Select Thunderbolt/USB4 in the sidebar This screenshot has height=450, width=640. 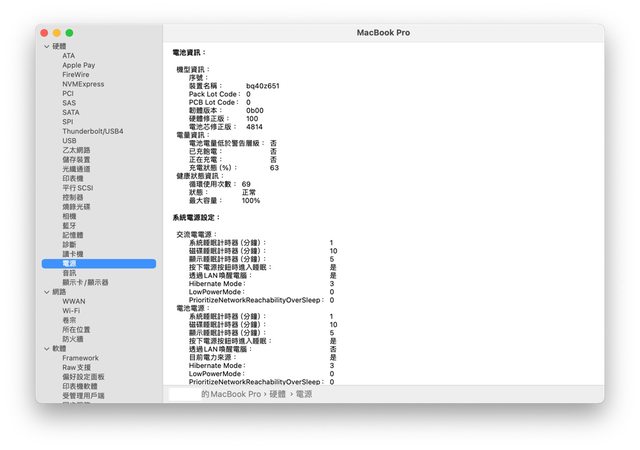tap(93, 131)
